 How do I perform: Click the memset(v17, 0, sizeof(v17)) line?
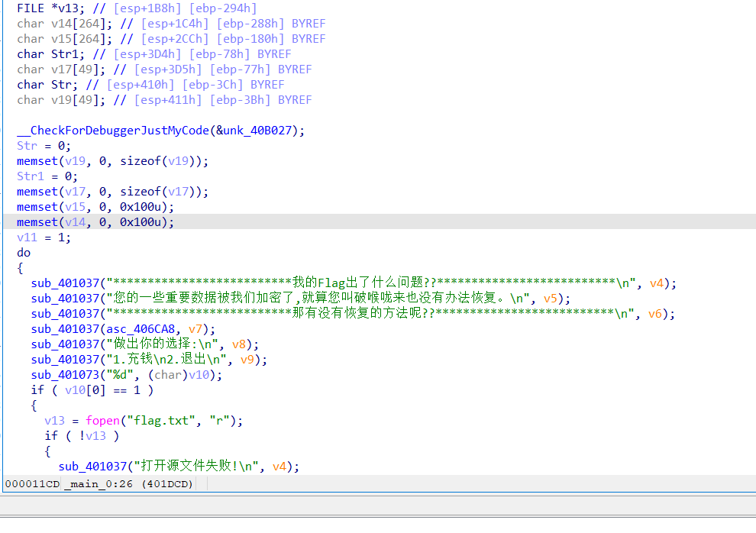click(x=113, y=192)
